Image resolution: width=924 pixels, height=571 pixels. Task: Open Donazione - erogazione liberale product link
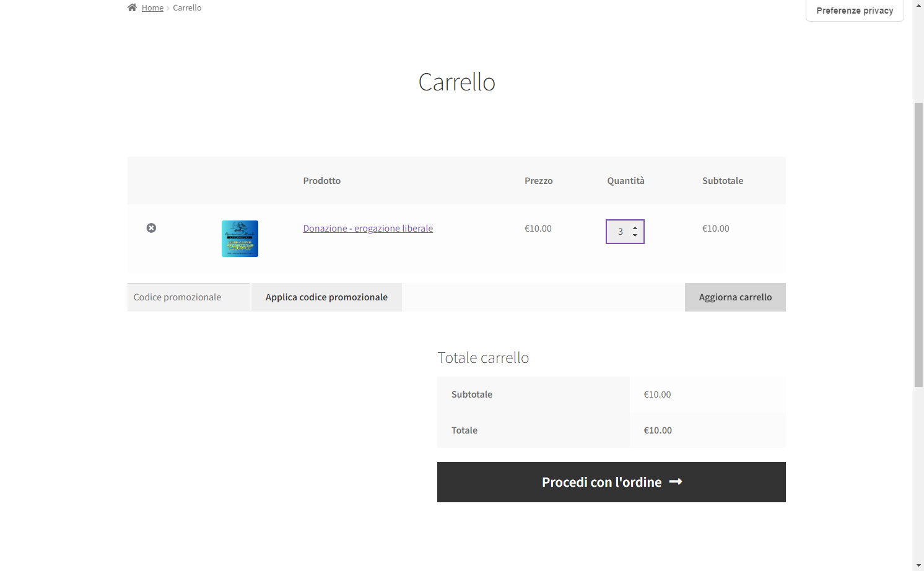coord(368,229)
